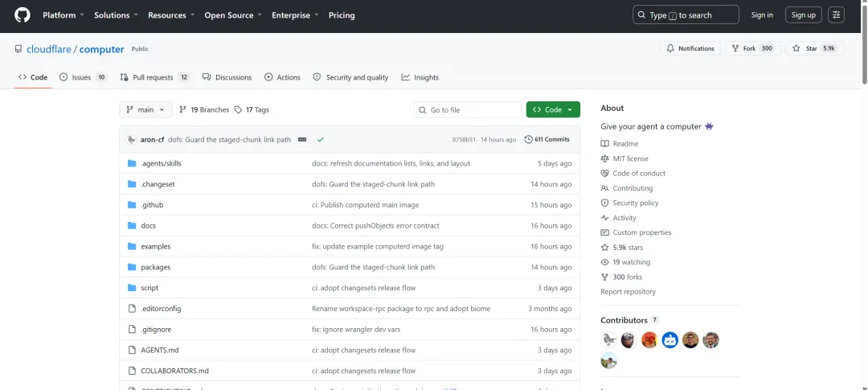Open the cloudflare organization link
Viewport: 868px width, 390px height.
[x=49, y=49]
